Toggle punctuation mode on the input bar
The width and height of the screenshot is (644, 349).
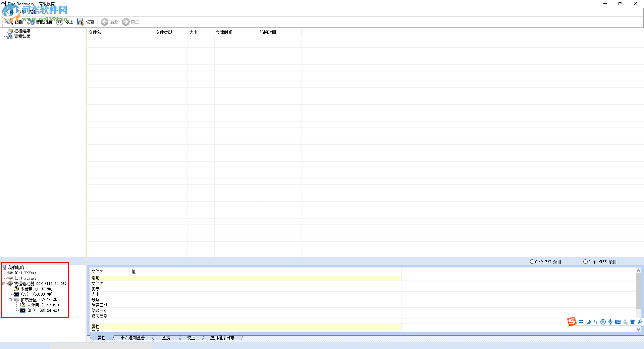point(596,322)
